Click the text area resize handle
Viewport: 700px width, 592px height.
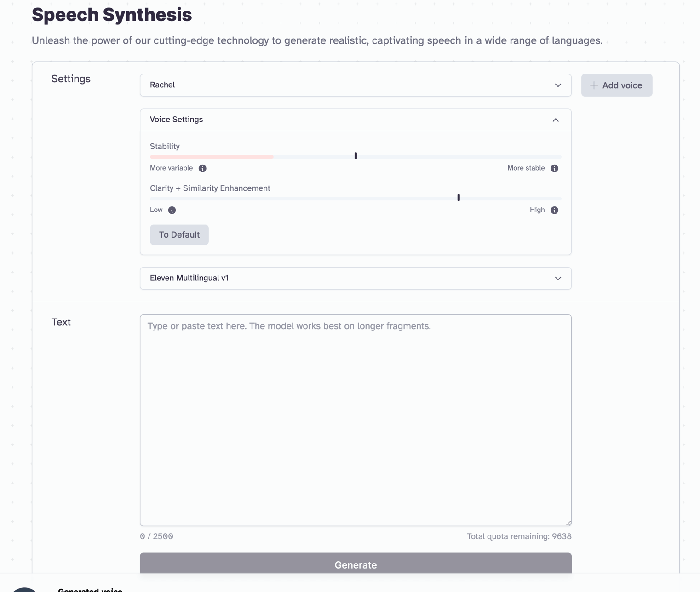[568, 523]
